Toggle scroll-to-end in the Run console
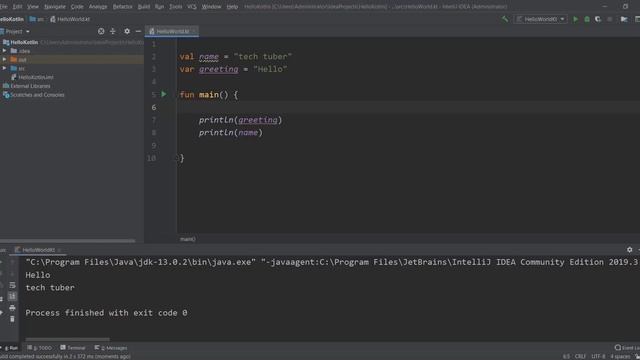The height and width of the screenshot is (360, 640). pyautogui.click(x=12, y=296)
